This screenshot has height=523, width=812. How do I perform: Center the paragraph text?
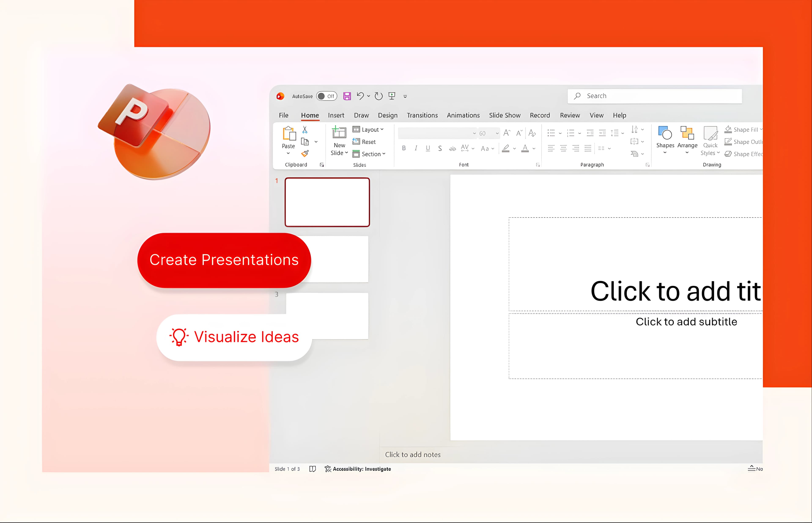point(563,148)
